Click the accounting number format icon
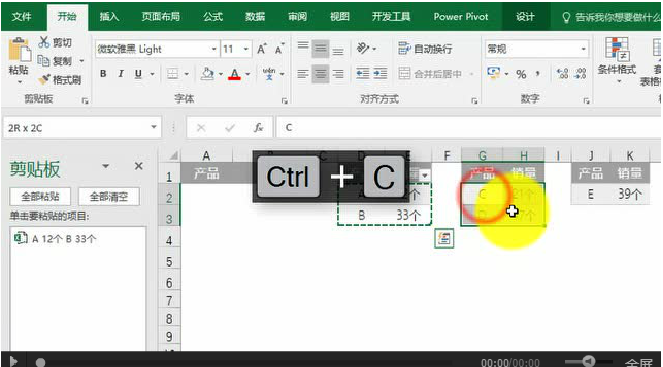Viewport: 663px width, 367px height. tap(494, 73)
